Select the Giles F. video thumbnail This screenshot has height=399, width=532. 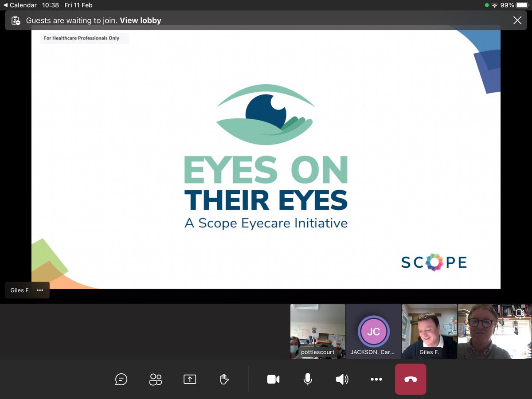[x=429, y=332]
